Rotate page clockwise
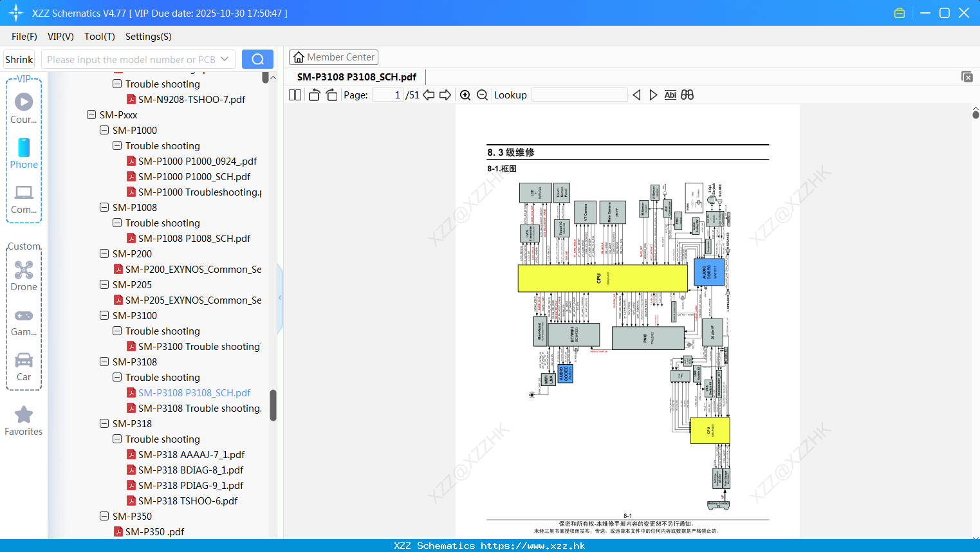The image size is (980, 552). tap(331, 95)
